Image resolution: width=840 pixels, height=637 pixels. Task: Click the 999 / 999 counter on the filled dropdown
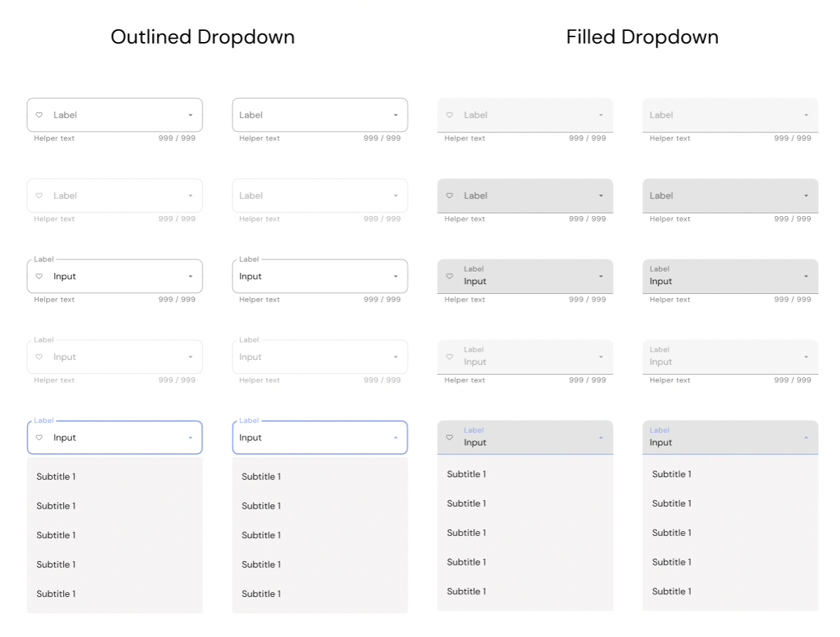pos(588,138)
